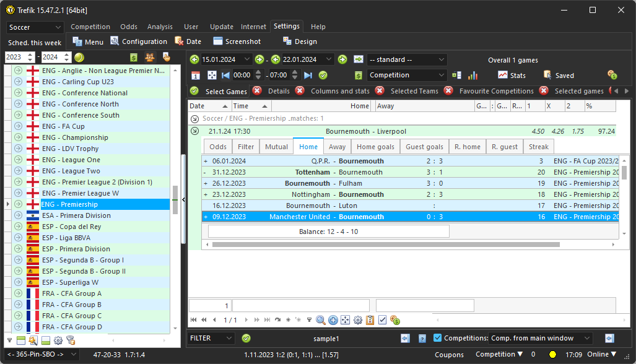Click the calendar icon below the start date
Image resolution: width=636 pixels, height=364 pixels.
pos(195,75)
